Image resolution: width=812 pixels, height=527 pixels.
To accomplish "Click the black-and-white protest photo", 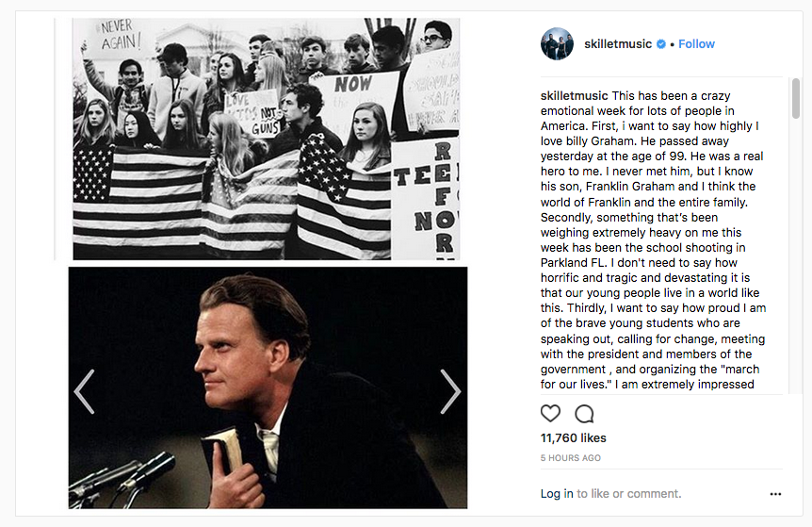I will (266, 139).
